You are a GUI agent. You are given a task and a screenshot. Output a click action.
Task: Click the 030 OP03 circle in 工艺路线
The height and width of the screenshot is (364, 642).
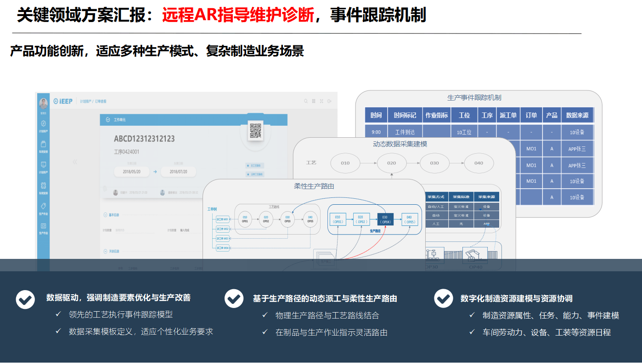click(287, 219)
